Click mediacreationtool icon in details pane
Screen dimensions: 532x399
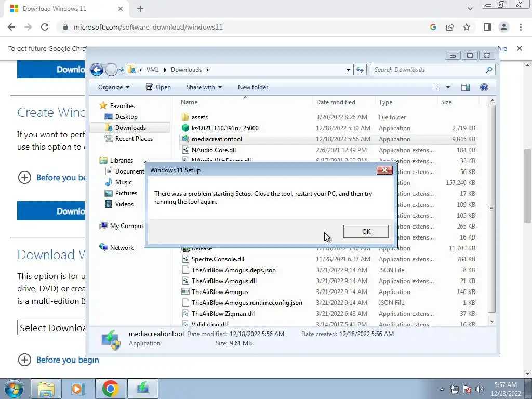point(111,340)
